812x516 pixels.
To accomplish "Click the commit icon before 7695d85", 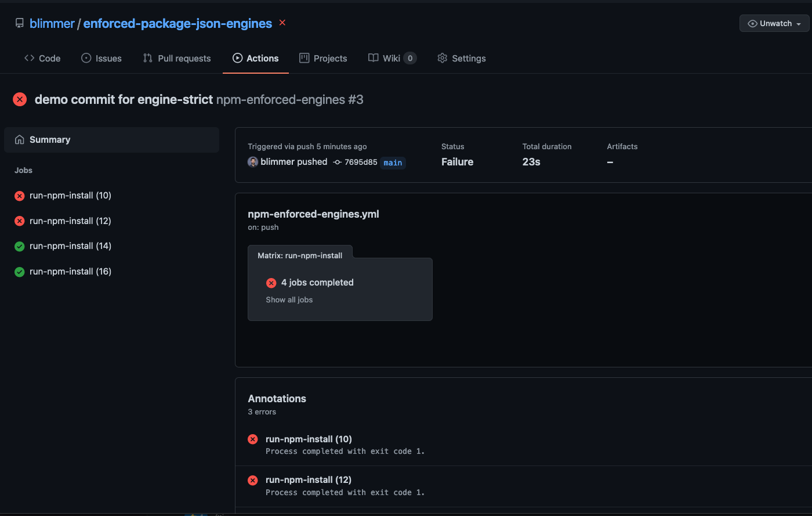I will click(x=337, y=162).
